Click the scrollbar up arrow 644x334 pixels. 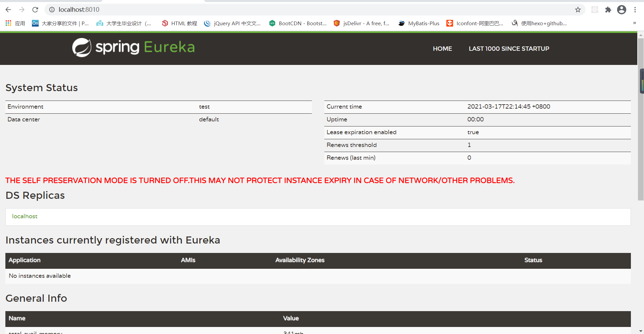[x=641, y=35]
